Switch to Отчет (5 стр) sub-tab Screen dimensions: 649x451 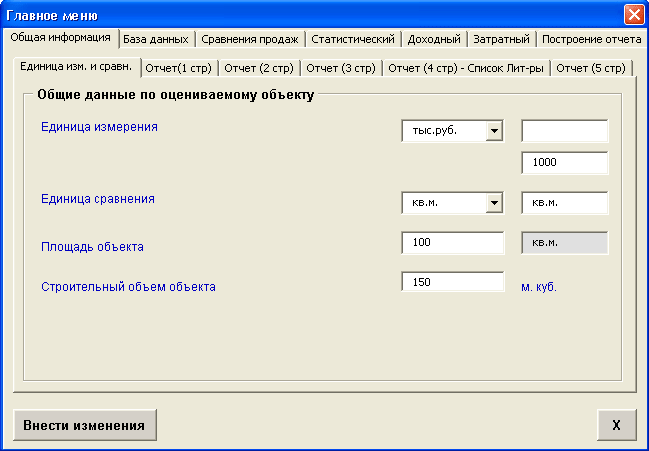click(x=591, y=68)
